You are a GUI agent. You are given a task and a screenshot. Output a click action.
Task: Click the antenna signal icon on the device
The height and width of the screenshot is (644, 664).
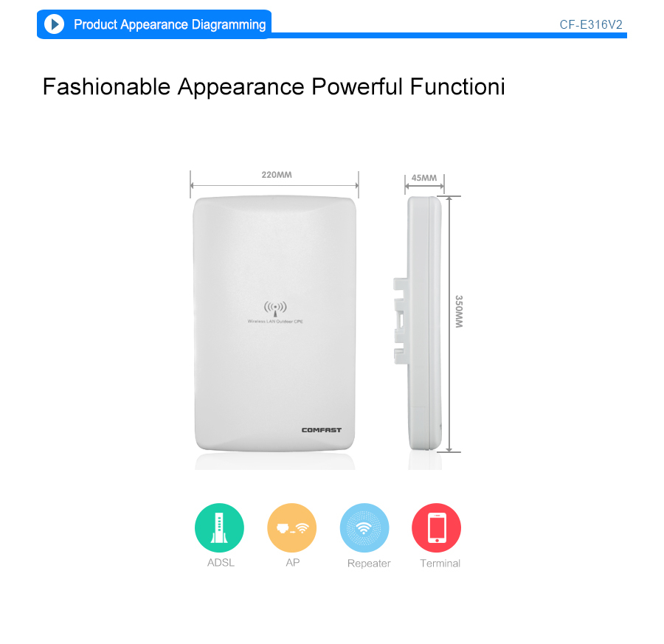[x=275, y=308]
